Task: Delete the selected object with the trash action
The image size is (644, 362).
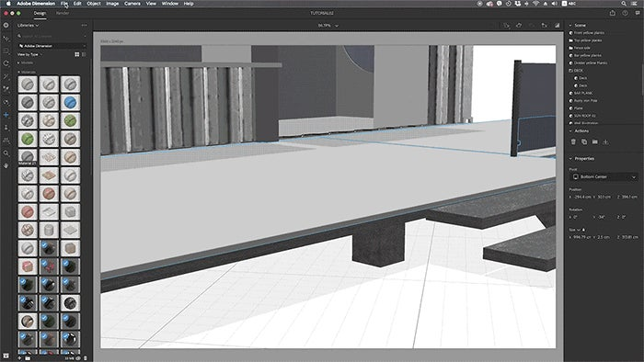Action: (573, 141)
